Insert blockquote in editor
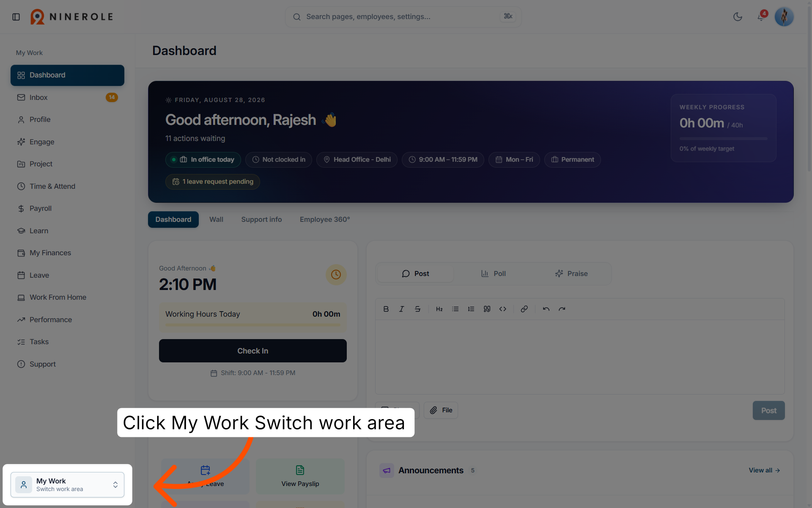The image size is (812, 508). tap(487, 309)
